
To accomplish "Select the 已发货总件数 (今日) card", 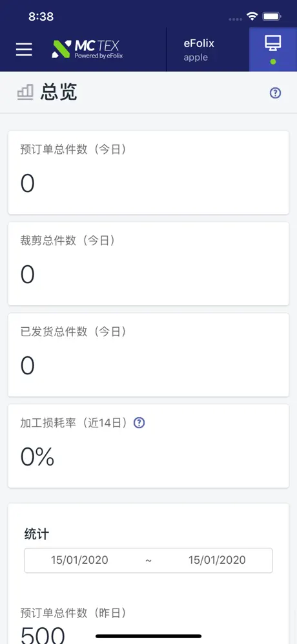I will click(148, 355).
